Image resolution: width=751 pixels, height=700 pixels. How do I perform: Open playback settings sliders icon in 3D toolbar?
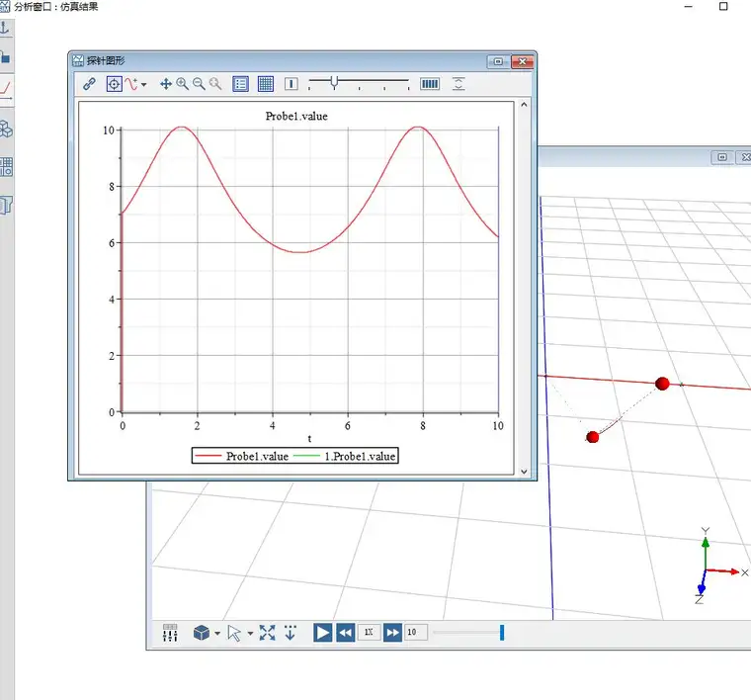(170, 633)
